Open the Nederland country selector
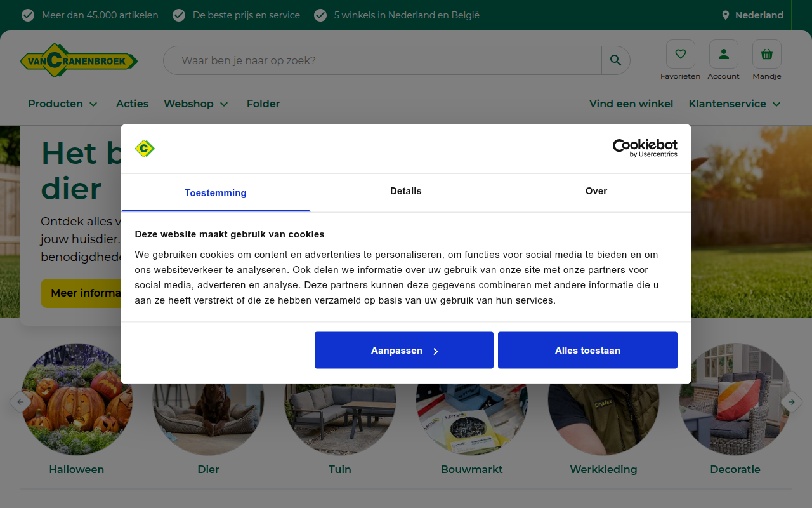This screenshot has height=508, width=812. pyautogui.click(x=752, y=15)
